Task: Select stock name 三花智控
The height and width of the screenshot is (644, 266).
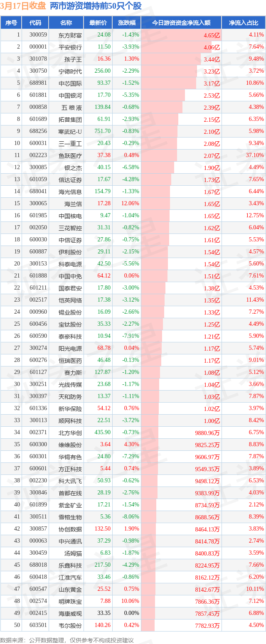Action: coord(70,228)
